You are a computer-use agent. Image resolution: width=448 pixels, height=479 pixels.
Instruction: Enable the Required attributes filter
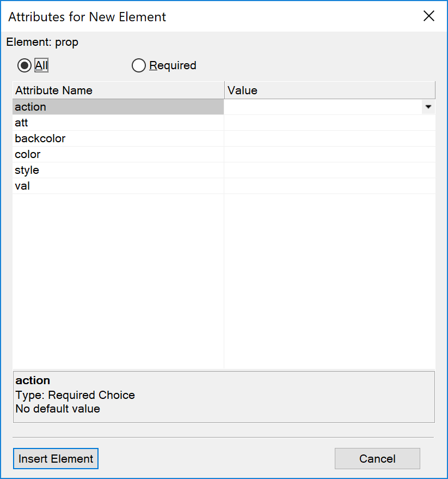(139, 65)
